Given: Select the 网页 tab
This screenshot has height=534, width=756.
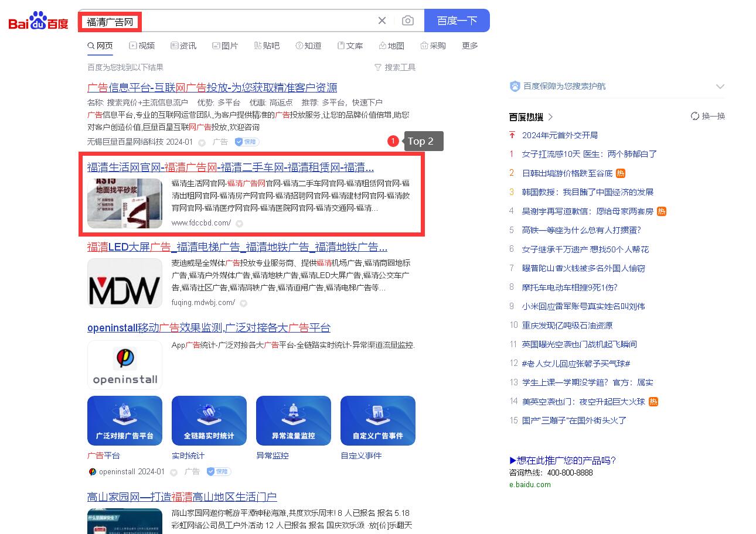Looking at the screenshot, I should 100,46.
